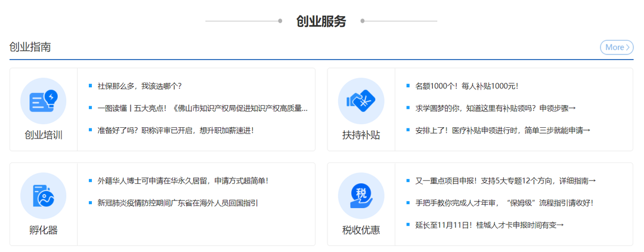Open the 创业培训 lightbulb icon
Image resolution: width=644 pixels, height=252 pixels.
tap(43, 101)
